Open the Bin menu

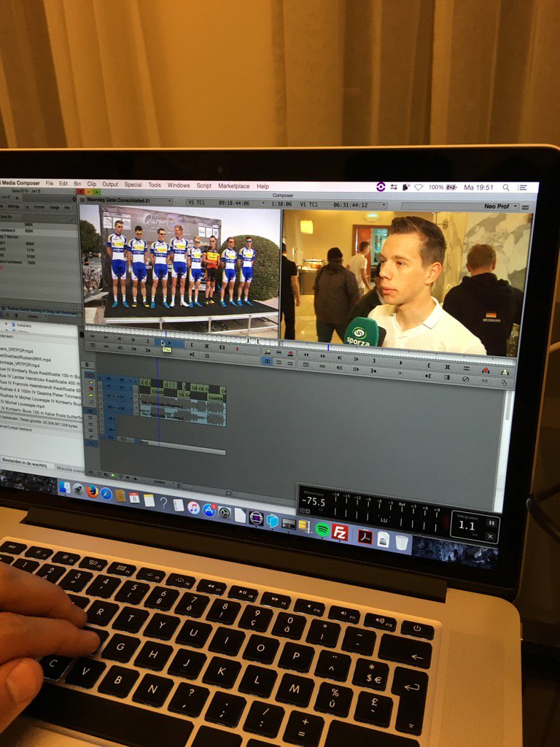coord(77,183)
